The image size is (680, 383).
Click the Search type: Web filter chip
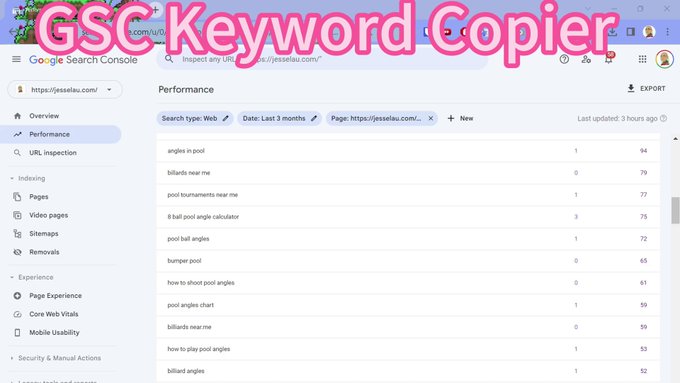coord(195,118)
